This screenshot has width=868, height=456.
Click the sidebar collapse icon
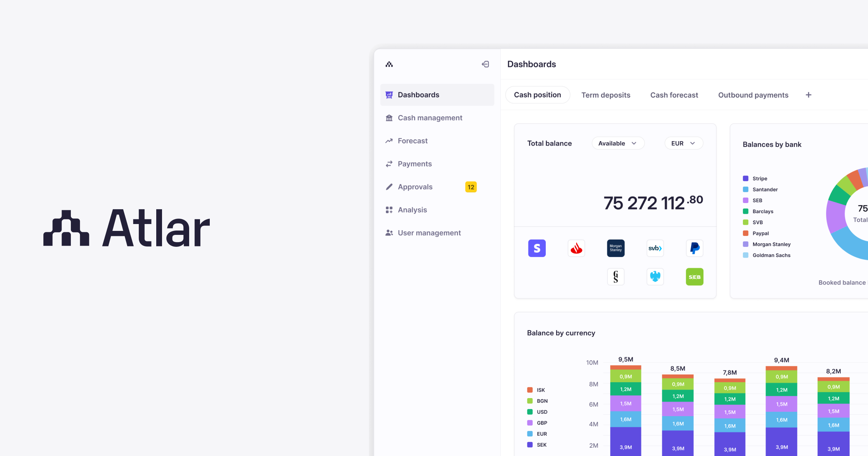(x=485, y=64)
